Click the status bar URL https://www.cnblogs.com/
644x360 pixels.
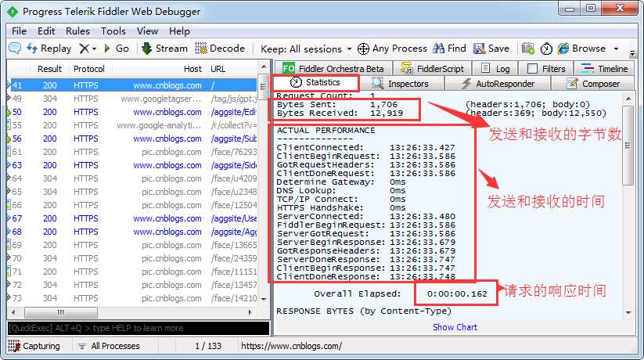click(291, 346)
